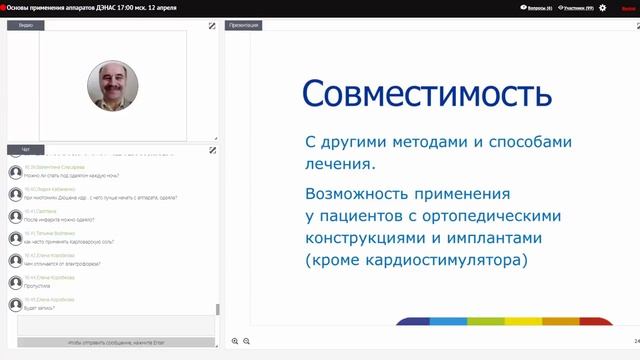Click the message about sleeping под одеялом каждую ночь
Viewport: 640px width, 360px height.
71,176
